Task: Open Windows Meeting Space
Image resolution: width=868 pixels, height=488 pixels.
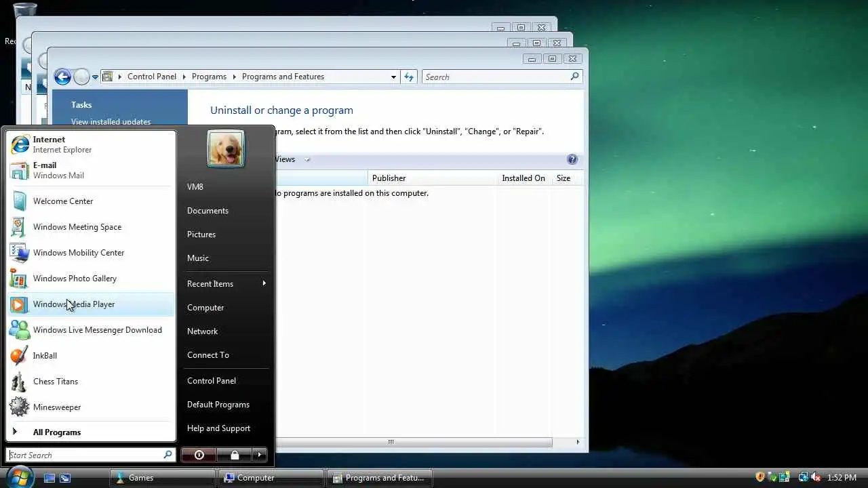Action: pos(91,227)
